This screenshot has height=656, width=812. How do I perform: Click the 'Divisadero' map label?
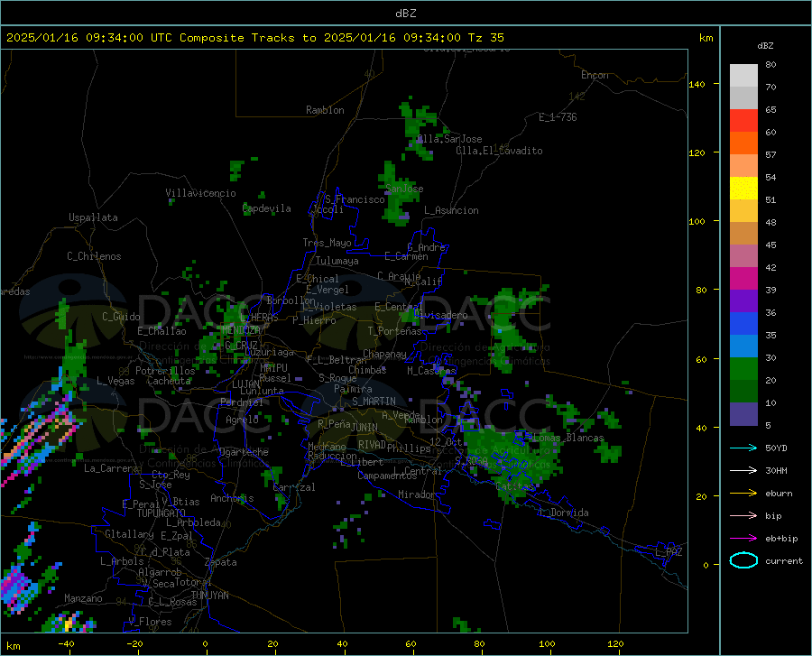(x=440, y=315)
